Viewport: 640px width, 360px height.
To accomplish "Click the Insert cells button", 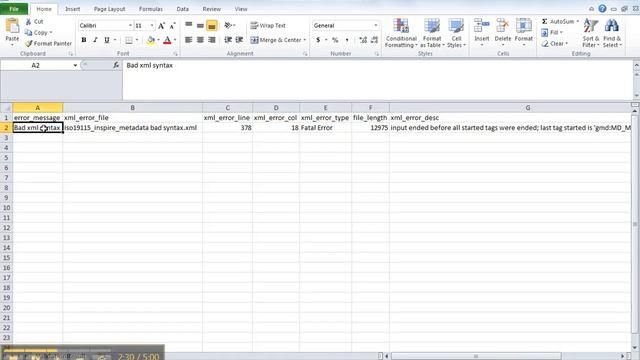I will 482,32.
